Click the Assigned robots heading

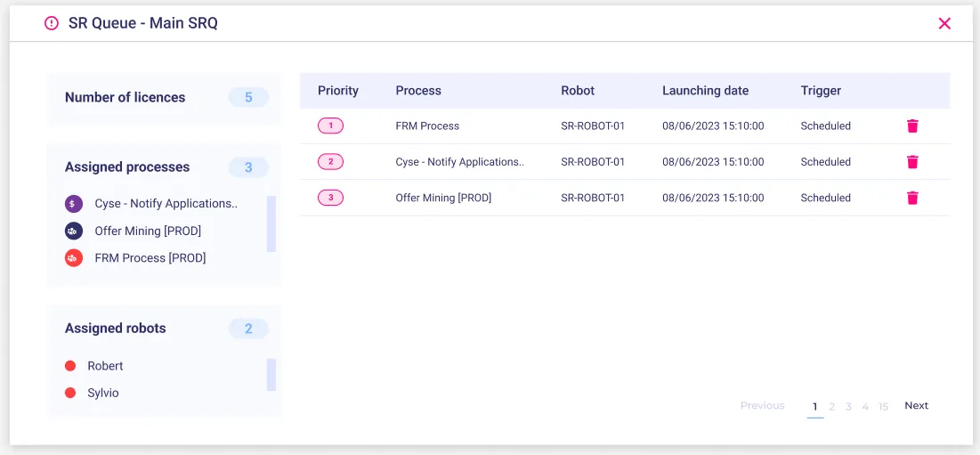(x=116, y=329)
